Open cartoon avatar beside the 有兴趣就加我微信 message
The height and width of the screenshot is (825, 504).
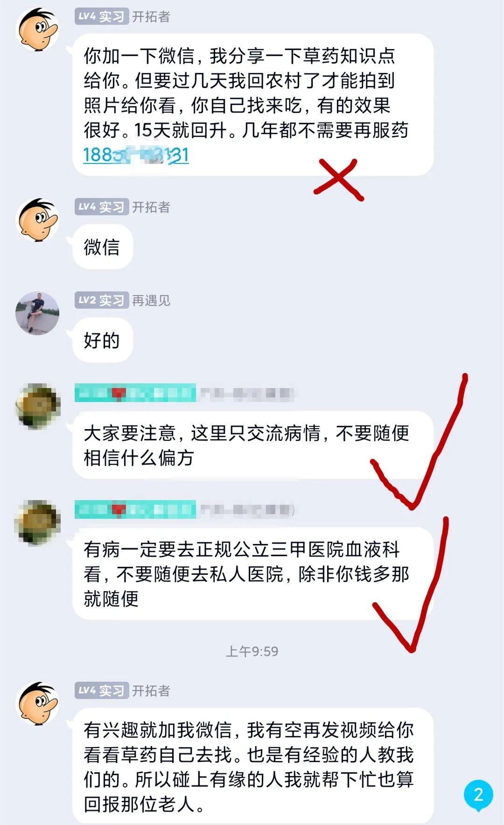point(38,704)
